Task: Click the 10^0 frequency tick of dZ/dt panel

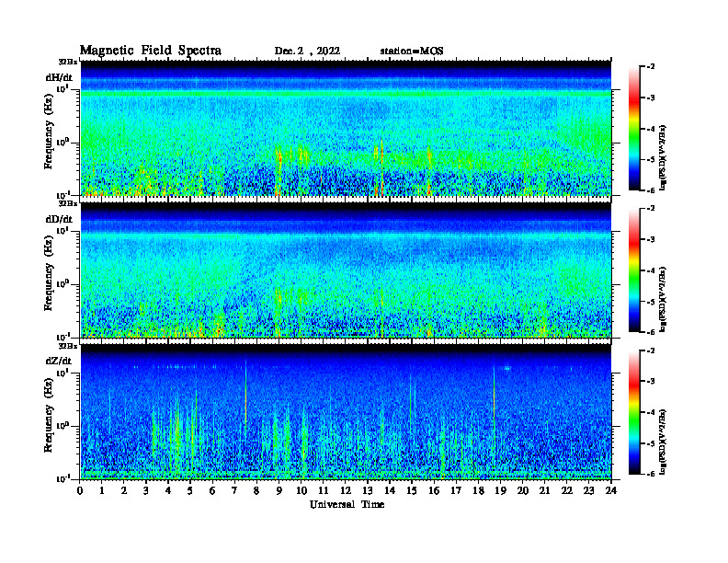Action: (63, 426)
